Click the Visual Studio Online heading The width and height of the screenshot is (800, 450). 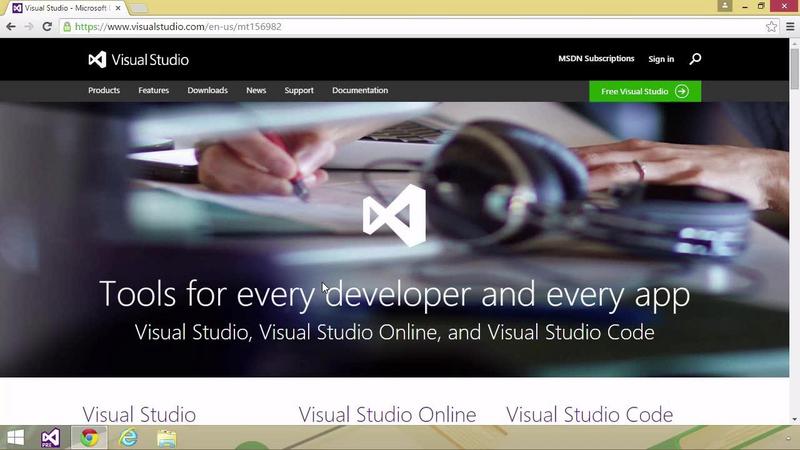[x=387, y=414]
